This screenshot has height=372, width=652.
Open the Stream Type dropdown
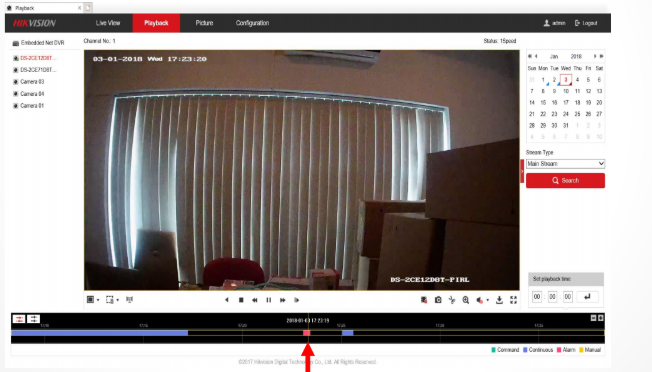coord(565,164)
